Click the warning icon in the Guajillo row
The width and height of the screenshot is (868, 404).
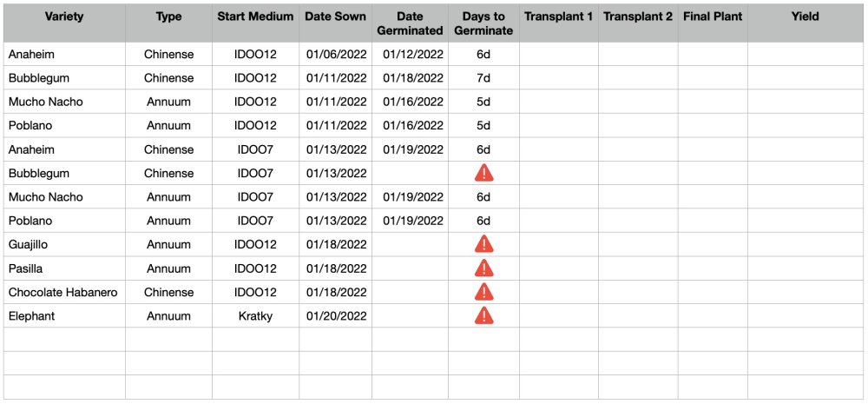pos(483,244)
